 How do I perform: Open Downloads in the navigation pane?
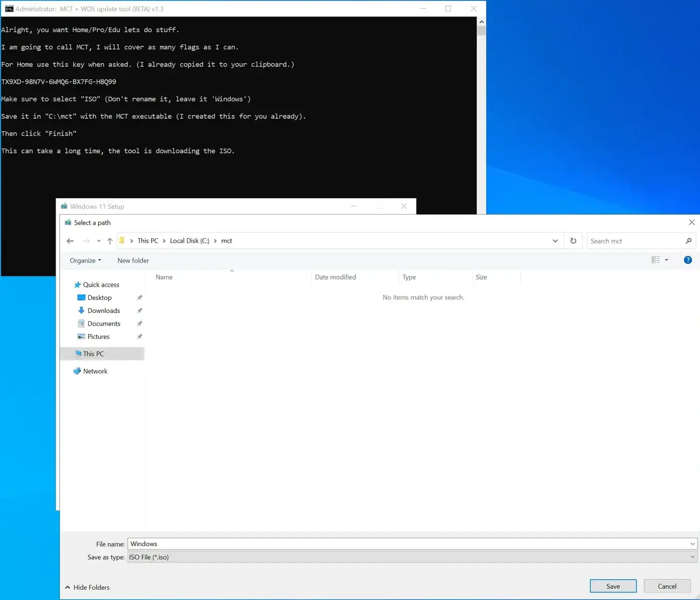tap(103, 310)
